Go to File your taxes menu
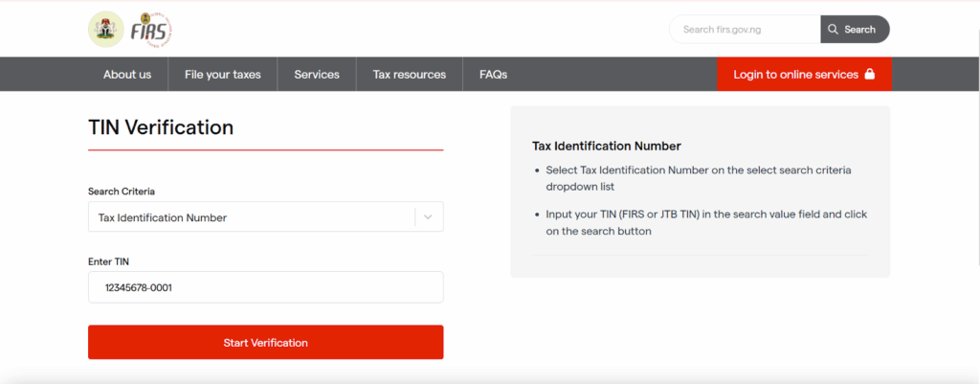The width and height of the screenshot is (980, 384). click(222, 75)
